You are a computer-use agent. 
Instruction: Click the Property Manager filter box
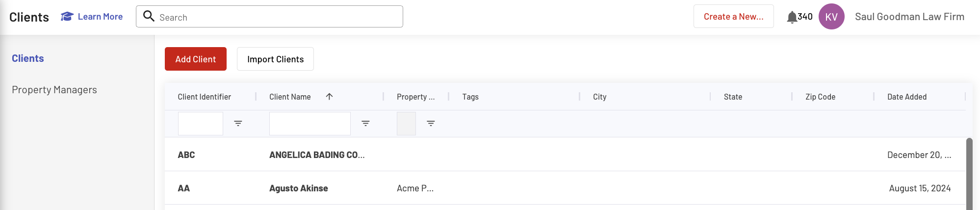406,124
